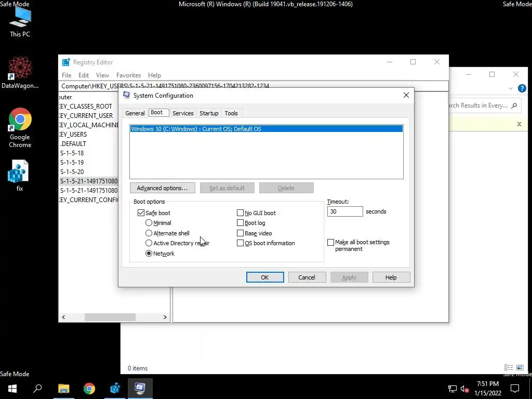Close the System Configuration dialog
The width and height of the screenshot is (532, 399).
(x=406, y=96)
